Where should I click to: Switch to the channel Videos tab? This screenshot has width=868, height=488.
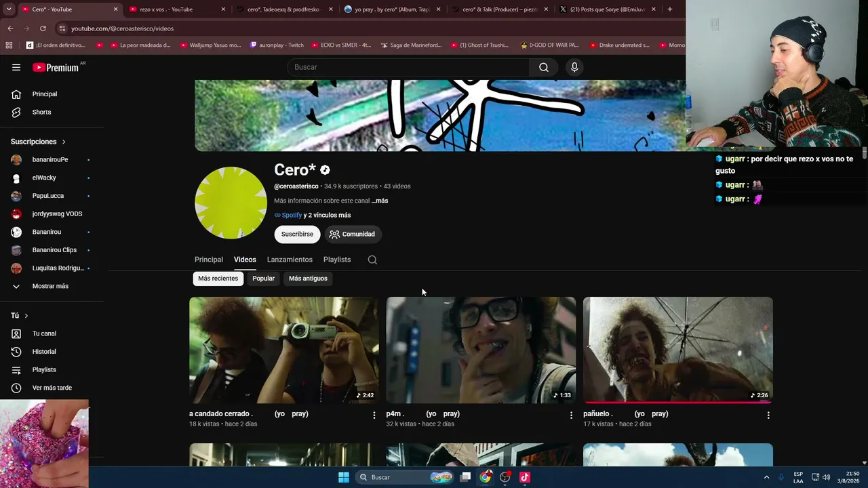click(245, 260)
